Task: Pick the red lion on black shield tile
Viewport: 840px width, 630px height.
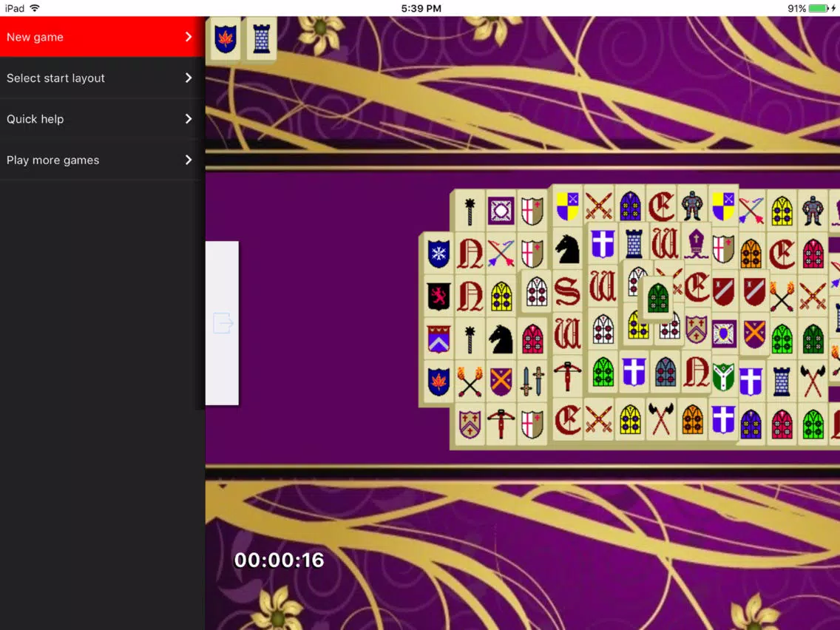Action: click(x=438, y=296)
